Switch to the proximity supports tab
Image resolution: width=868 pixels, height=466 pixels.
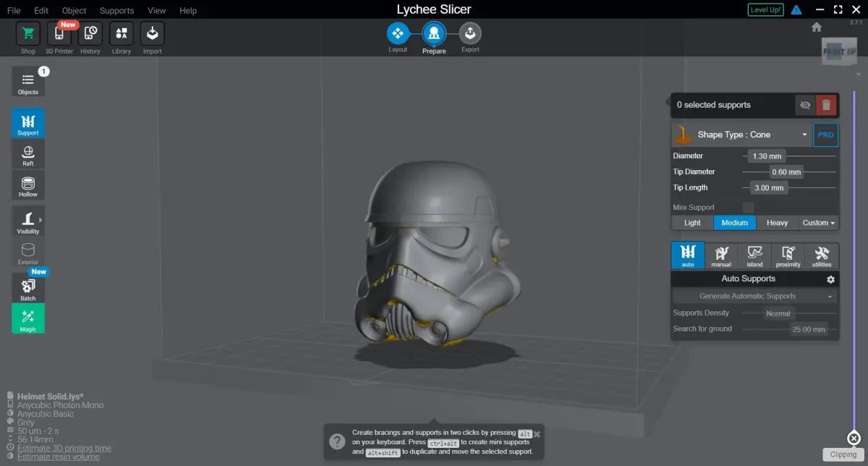coord(788,255)
